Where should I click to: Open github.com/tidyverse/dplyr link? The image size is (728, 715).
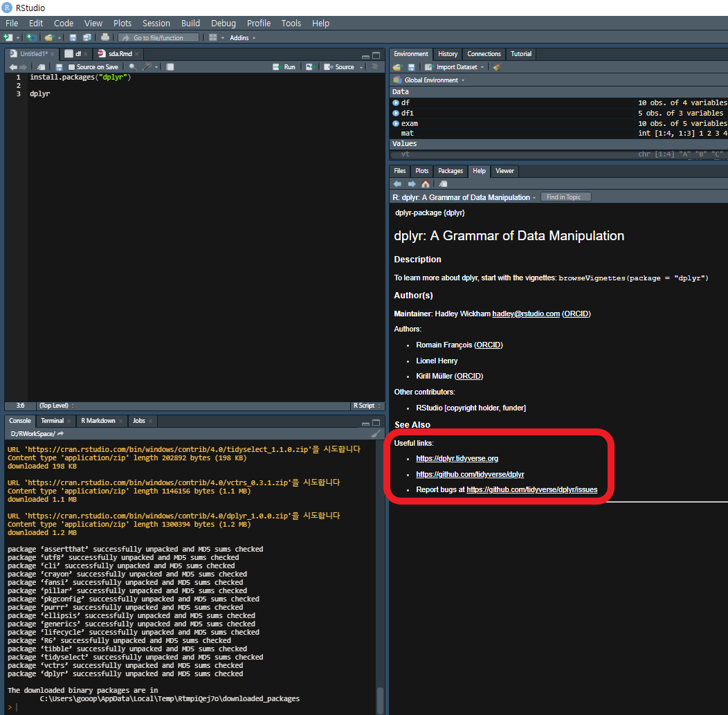click(470, 475)
